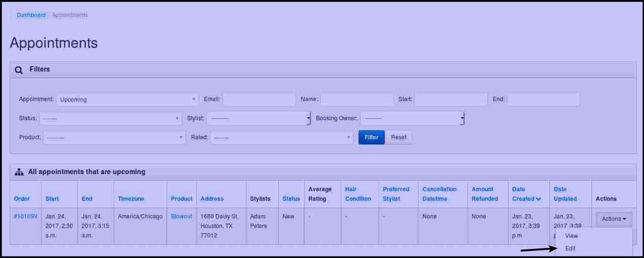
Task: Expand the Stylist filter dropdown
Action: click(259, 118)
